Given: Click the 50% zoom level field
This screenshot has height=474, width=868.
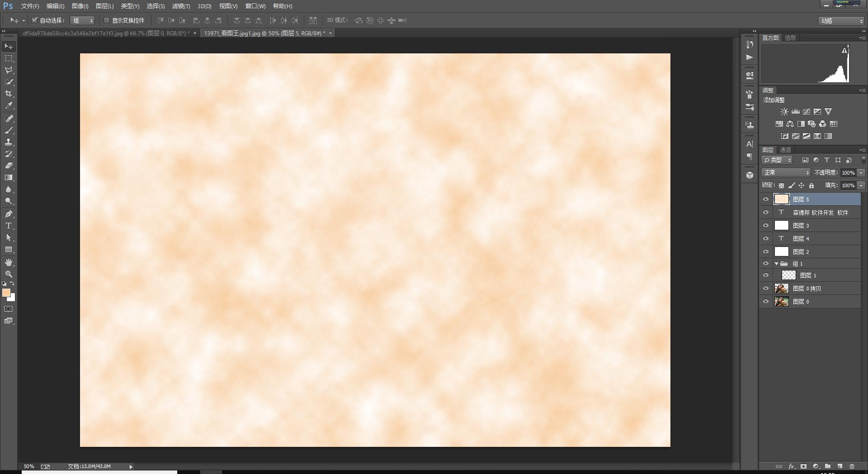Looking at the screenshot, I should (29, 466).
